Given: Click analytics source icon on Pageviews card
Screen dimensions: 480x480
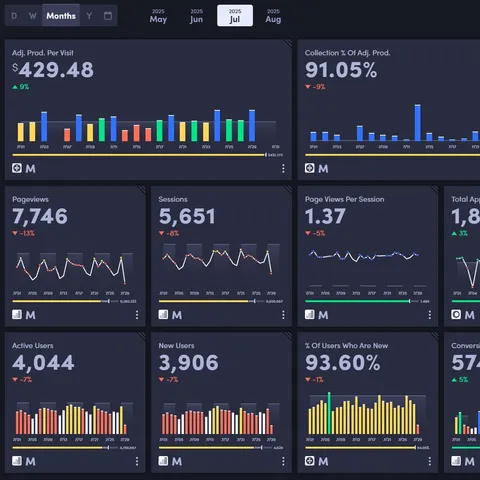Looking at the screenshot, I should click(17, 314).
